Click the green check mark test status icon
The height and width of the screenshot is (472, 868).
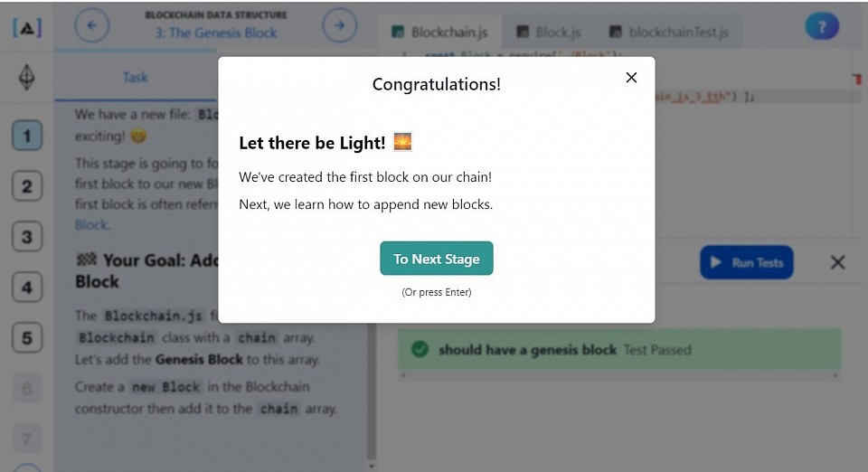point(420,349)
